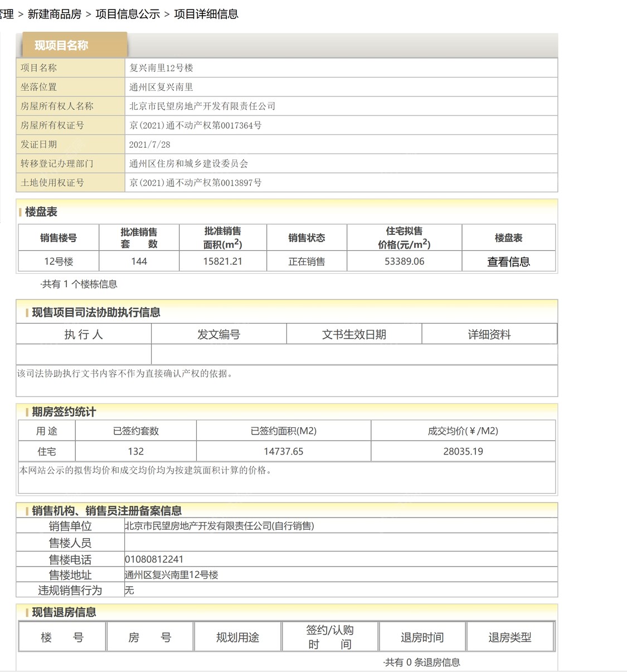Click 文书生效日期 column header
This screenshot has width=627, height=672.
coord(354,334)
